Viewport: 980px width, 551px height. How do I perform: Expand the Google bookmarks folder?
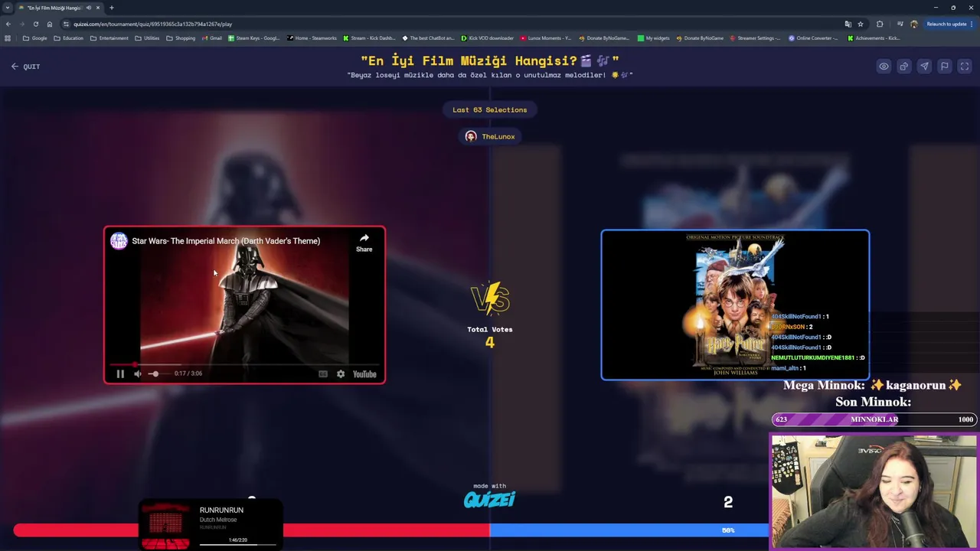coord(35,38)
